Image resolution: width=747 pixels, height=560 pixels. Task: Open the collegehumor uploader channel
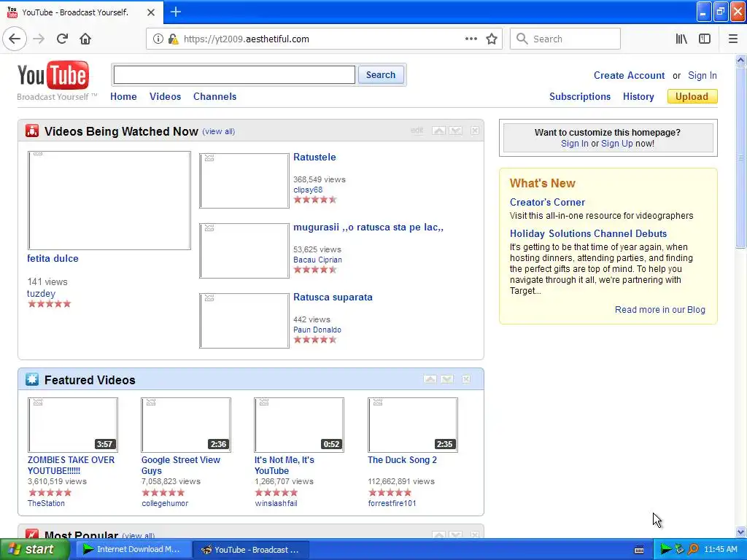click(x=165, y=503)
